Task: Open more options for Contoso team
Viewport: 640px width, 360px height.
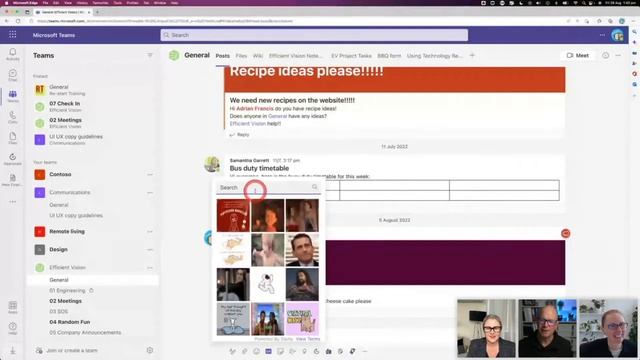Action: tap(150, 174)
